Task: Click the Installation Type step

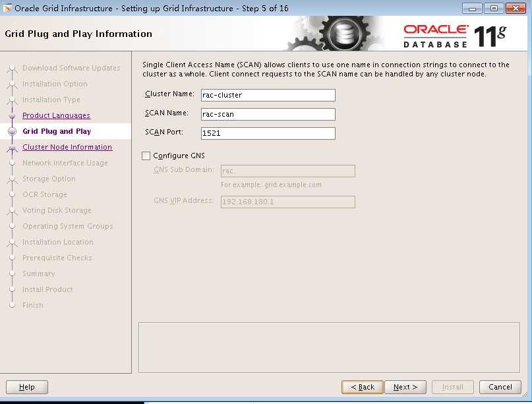Action: 51,100
